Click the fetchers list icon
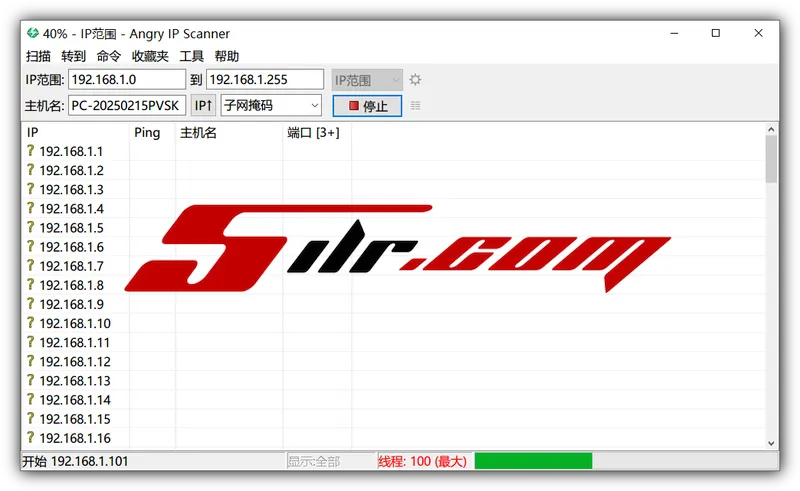The image size is (800, 491). pos(416,106)
